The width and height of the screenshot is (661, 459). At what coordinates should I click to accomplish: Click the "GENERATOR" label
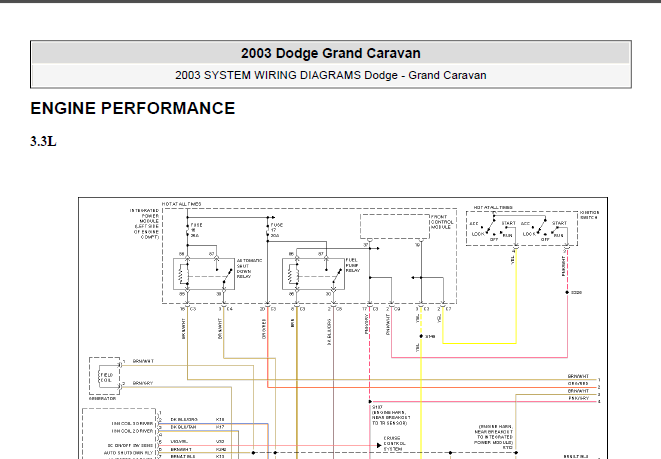[x=102, y=398]
